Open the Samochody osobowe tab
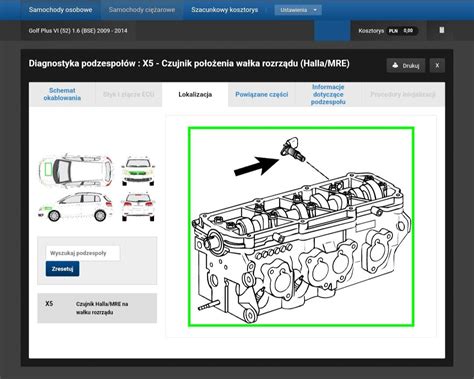Screen dimensions: 474x379 60,10
